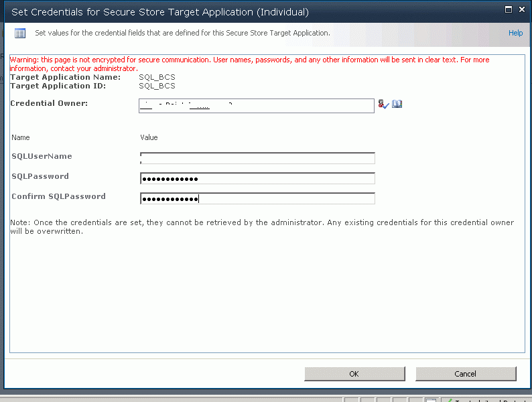Click the 'Target Application ID:' label
The height and width of the screenshot is (402, 532).
(58, 86)
